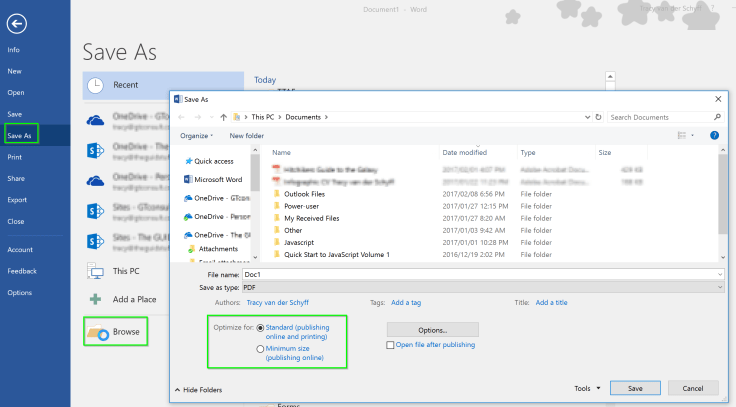
Task: Click the Add a Place plus icon
Action: (x=96, y=299)
